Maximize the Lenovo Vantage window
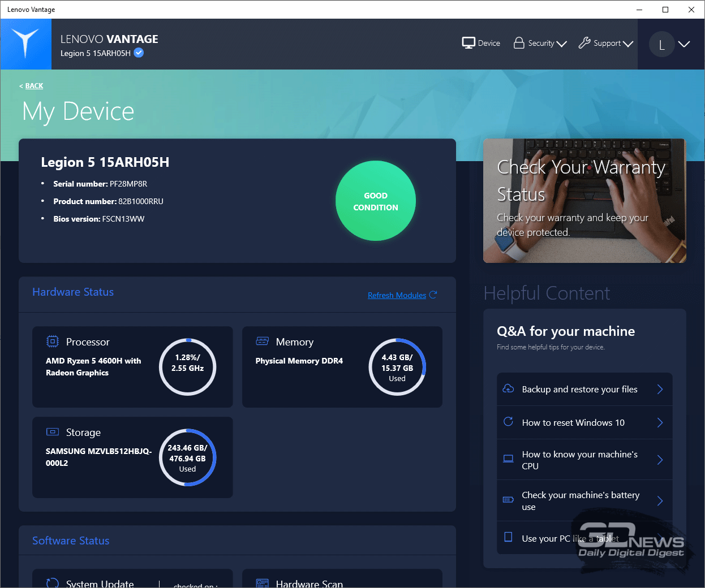 pos(665,10)
